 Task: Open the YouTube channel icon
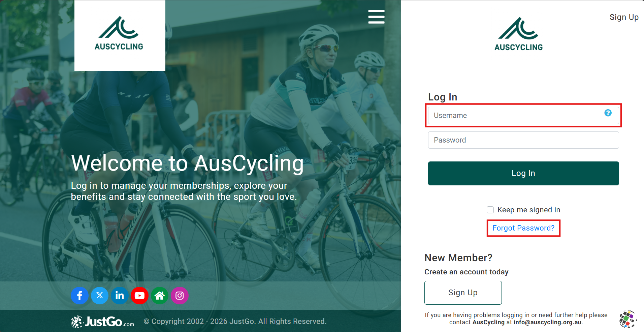pos(139,296)
